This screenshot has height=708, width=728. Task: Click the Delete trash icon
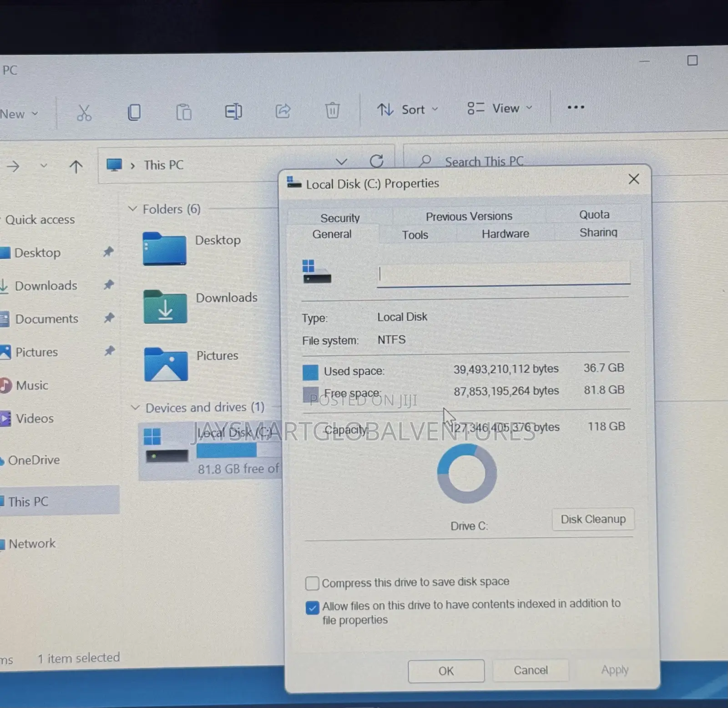tap(332, 110)
